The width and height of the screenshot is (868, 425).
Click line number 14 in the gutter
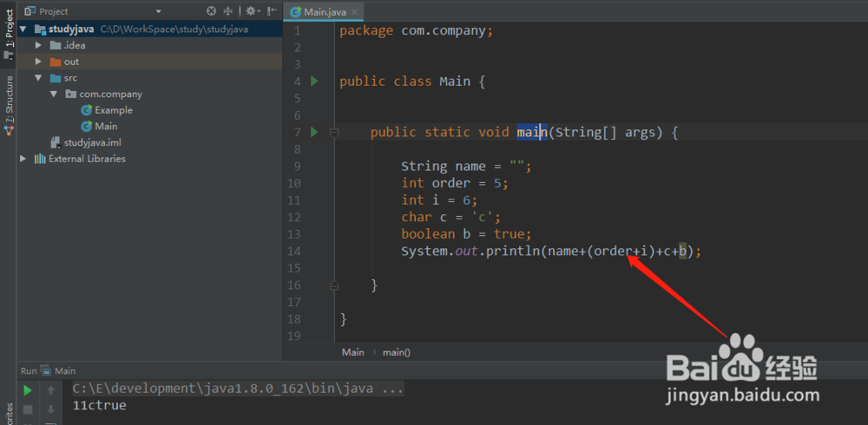[x=294, y=252]
